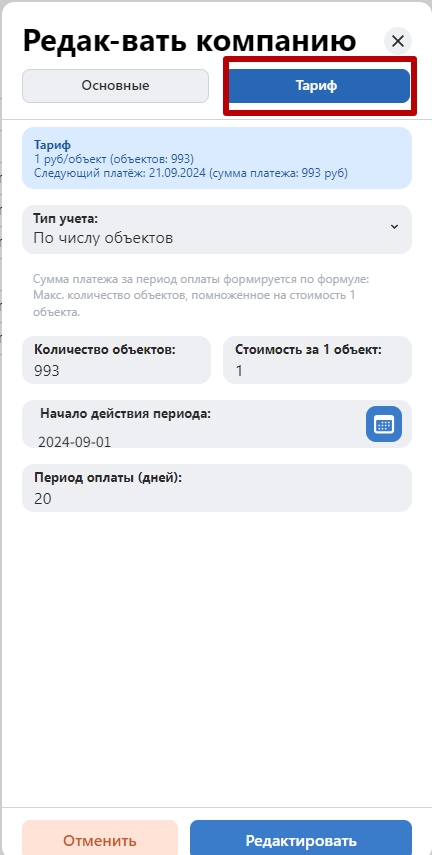Click the blue Тариф summary banner
This screenshot has width=432, height=855.
pos(217,158)
